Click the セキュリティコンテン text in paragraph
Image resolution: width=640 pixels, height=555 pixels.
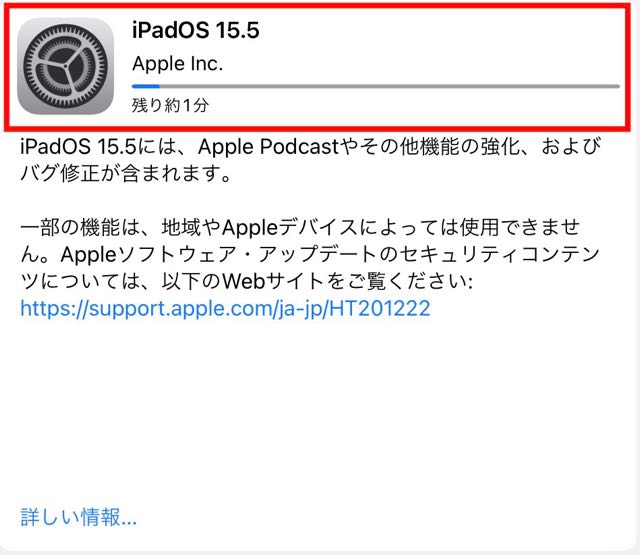coord(500,255)
